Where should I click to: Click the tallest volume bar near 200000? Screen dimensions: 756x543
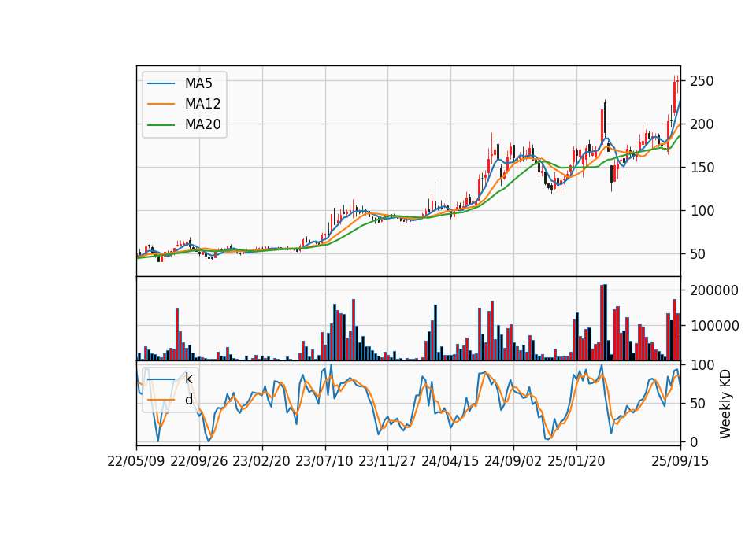[605, 323]
